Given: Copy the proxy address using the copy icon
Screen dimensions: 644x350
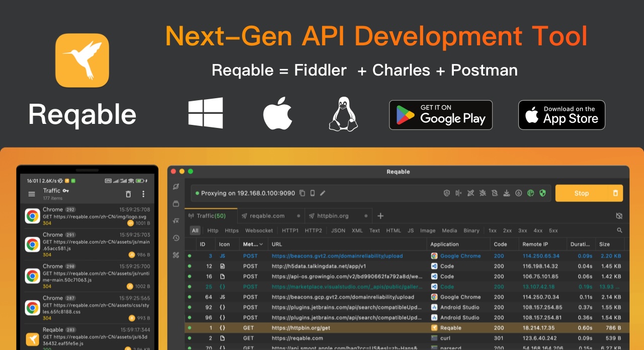Looking at the screenshot, I should pos(302,193).
